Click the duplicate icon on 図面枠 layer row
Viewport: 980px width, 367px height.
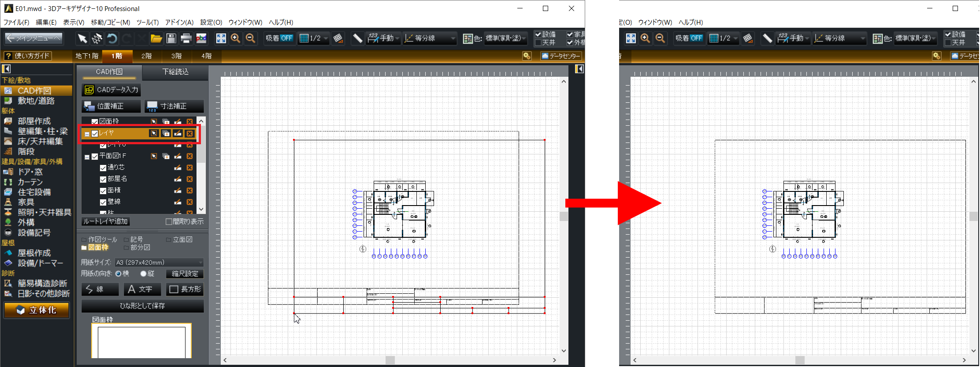[166, 121]
